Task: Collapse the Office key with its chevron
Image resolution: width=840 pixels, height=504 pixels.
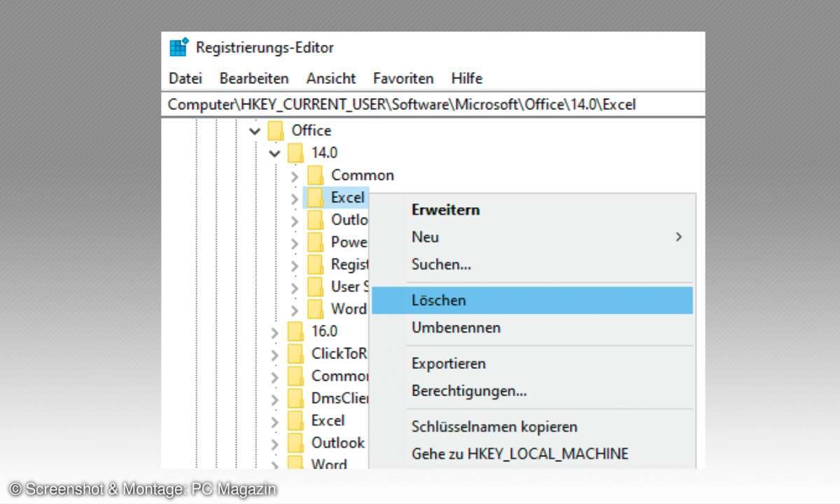Action: pos(255,131)
